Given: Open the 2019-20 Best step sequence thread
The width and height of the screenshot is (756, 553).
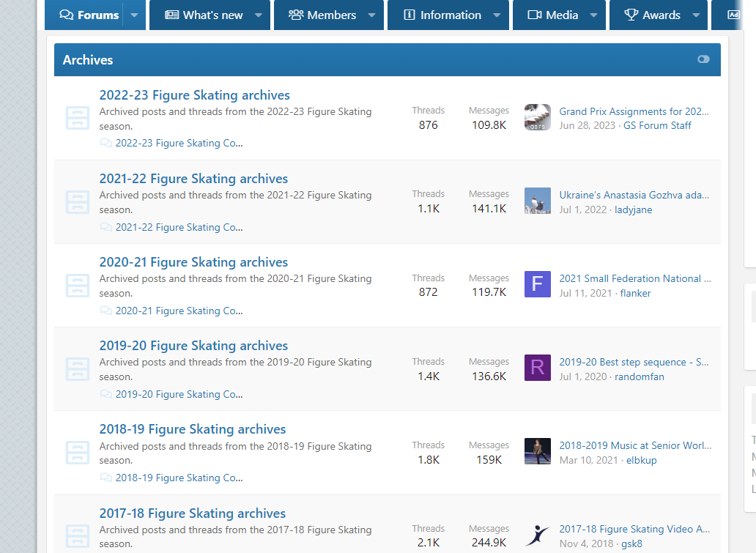Looking at the screenshot, I should [634, 362].
